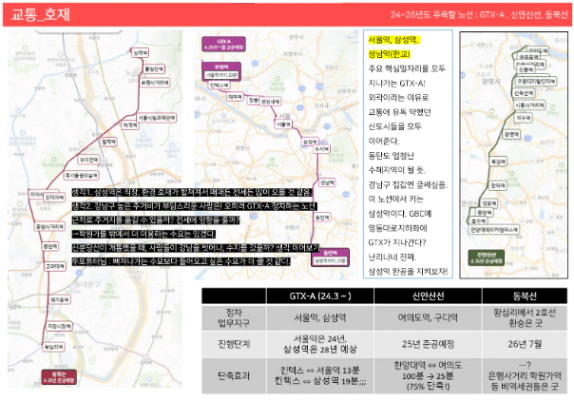The height and width of the screenshot is (401, 574).
Task: Select the 종암역 station label
Action: tap(50, 246)
